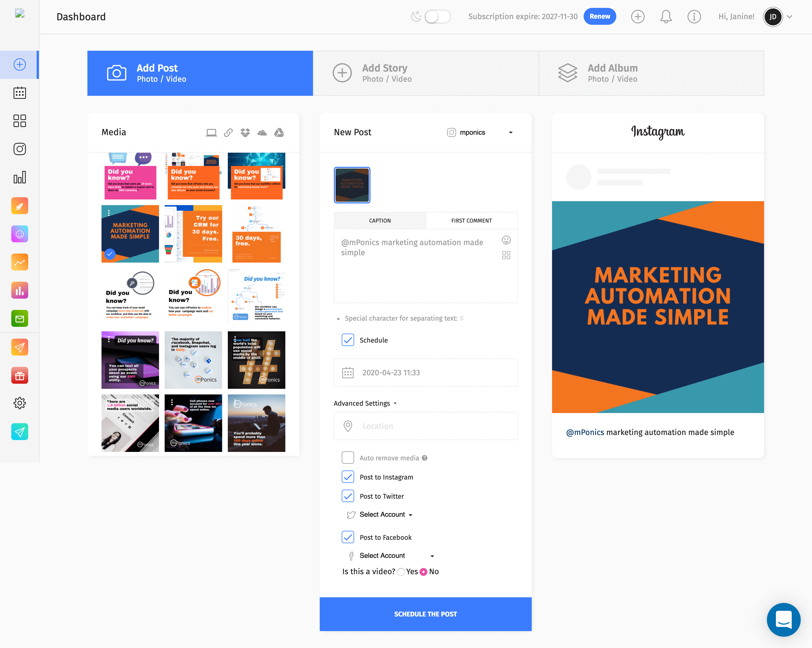Click the header plus circle icon
Image resolution: width=812 pixels, height=648 pixels.
(638, 17)
